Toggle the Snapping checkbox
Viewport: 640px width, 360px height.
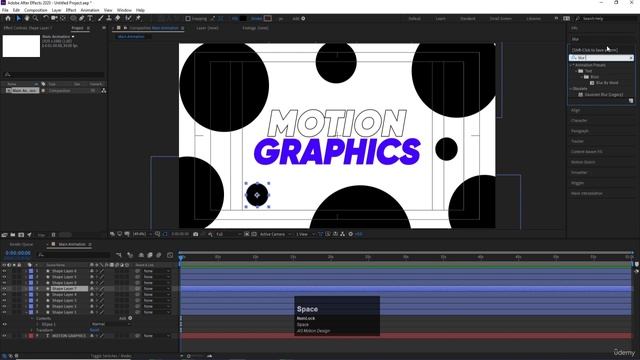coord(188,19)
